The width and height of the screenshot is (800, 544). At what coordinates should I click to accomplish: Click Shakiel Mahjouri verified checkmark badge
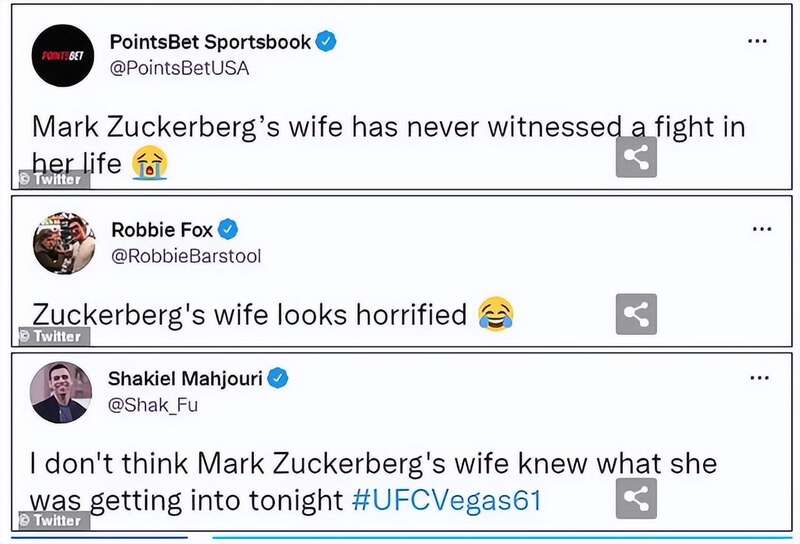279,378
